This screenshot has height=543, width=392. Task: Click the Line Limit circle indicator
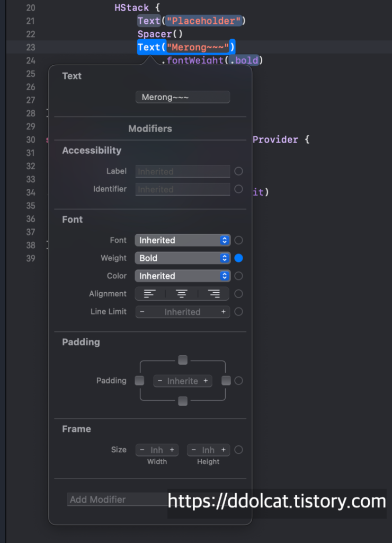(239, 312)
